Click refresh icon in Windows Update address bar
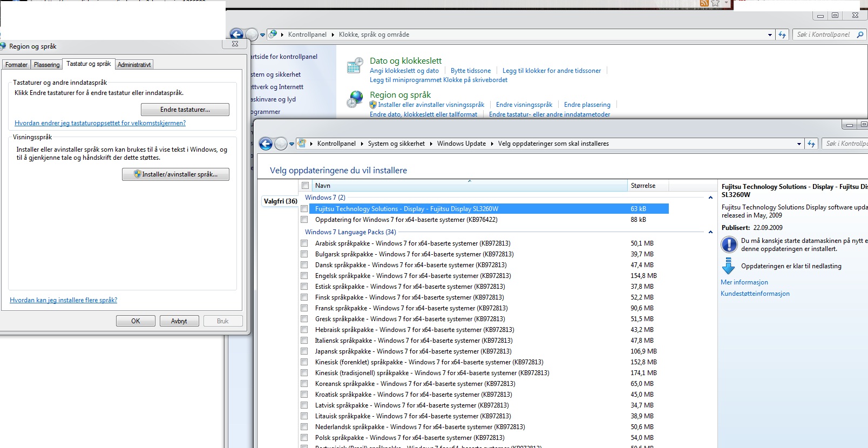This screenshot has height=448, width=868. (x=811, y=144)
